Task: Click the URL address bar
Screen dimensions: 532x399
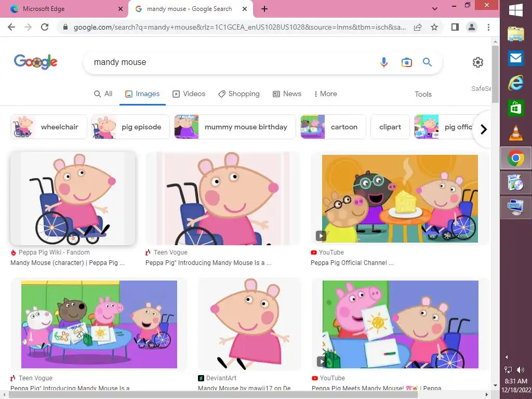Action: click(240, 27)
